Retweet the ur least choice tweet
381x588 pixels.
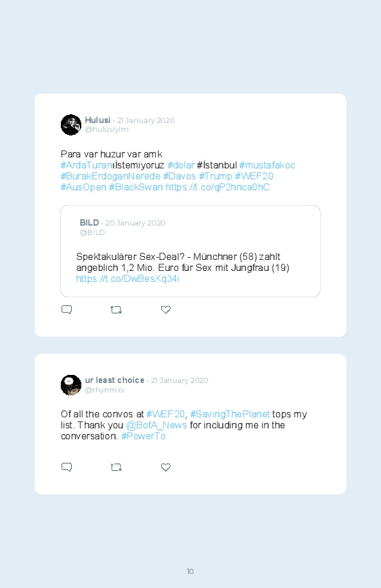pos(116,467)
